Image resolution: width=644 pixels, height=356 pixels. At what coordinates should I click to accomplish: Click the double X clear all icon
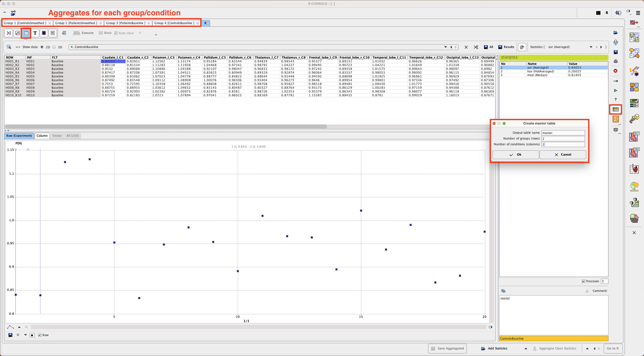coord(476,47)
